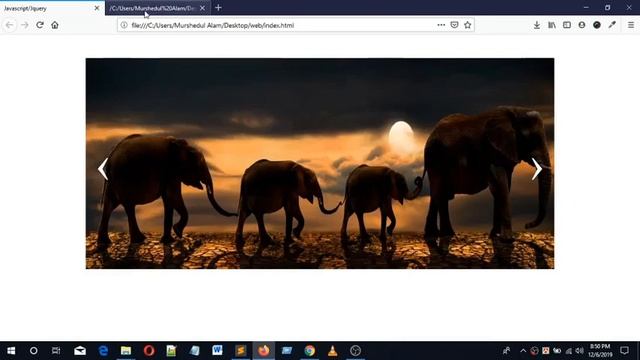Screen dimensions: 640x360
Task: Open Task View on the taskbar
Action: click(56, 351)
